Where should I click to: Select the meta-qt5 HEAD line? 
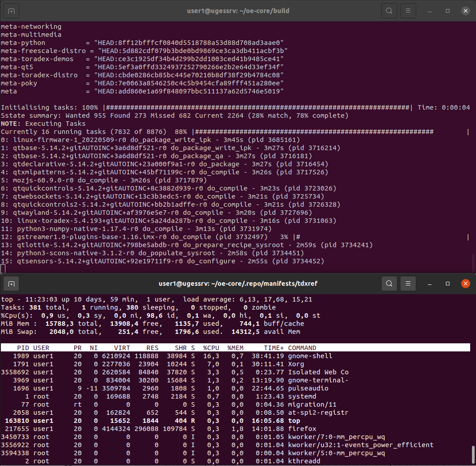point(142,67)
